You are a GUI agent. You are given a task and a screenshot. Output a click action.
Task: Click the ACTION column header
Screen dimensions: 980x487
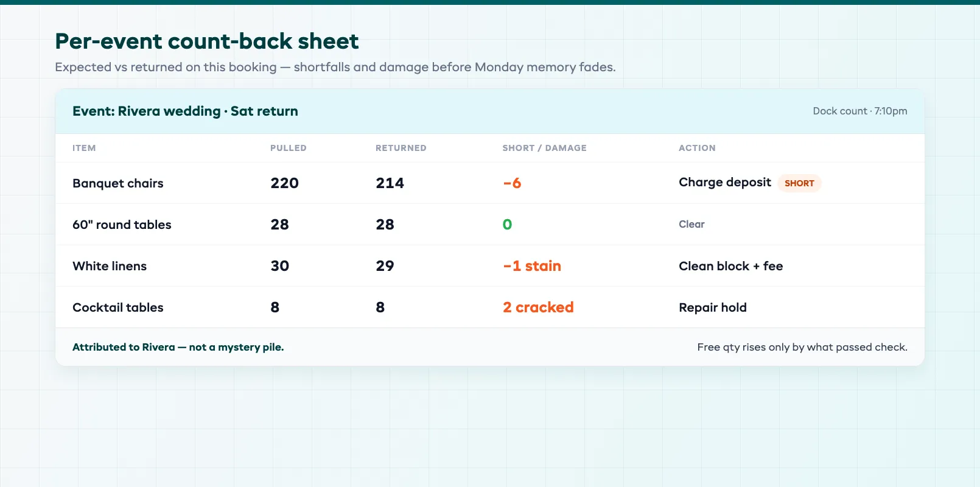click(x=698, y=148)
